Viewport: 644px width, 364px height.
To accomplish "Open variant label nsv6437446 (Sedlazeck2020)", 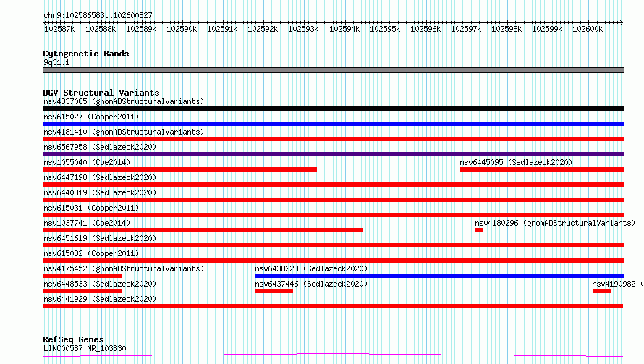I will click(311, 284).
